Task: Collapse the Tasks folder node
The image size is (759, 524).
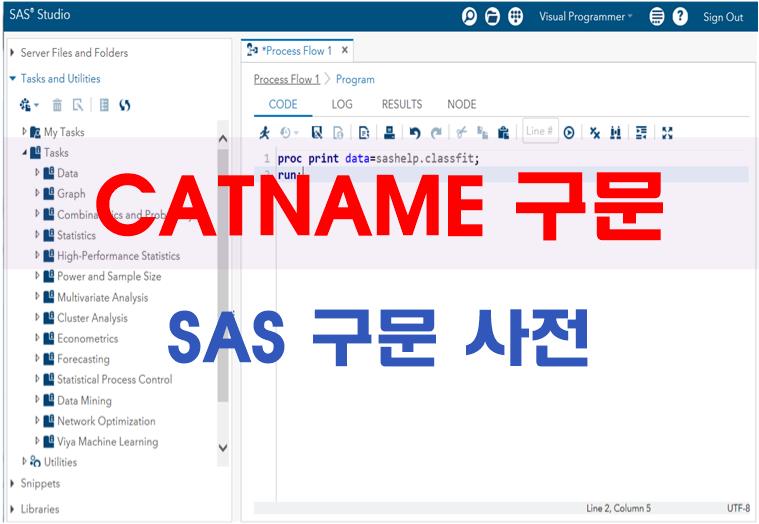Action: point(25,152)
